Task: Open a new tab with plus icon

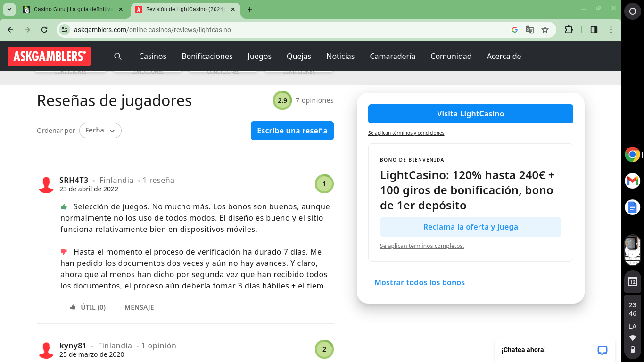Action: point(250,9)
